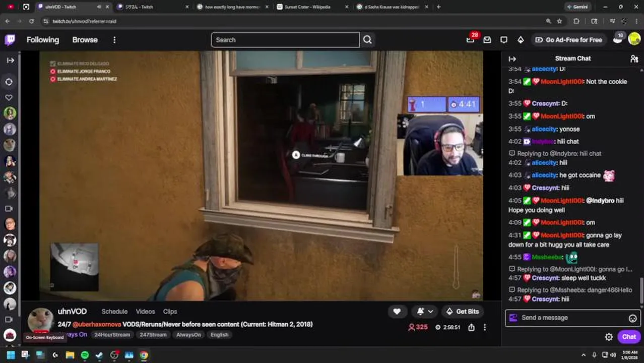Show hidden system tray icons
Screen dimensions: 644x363
pos(584,355)
